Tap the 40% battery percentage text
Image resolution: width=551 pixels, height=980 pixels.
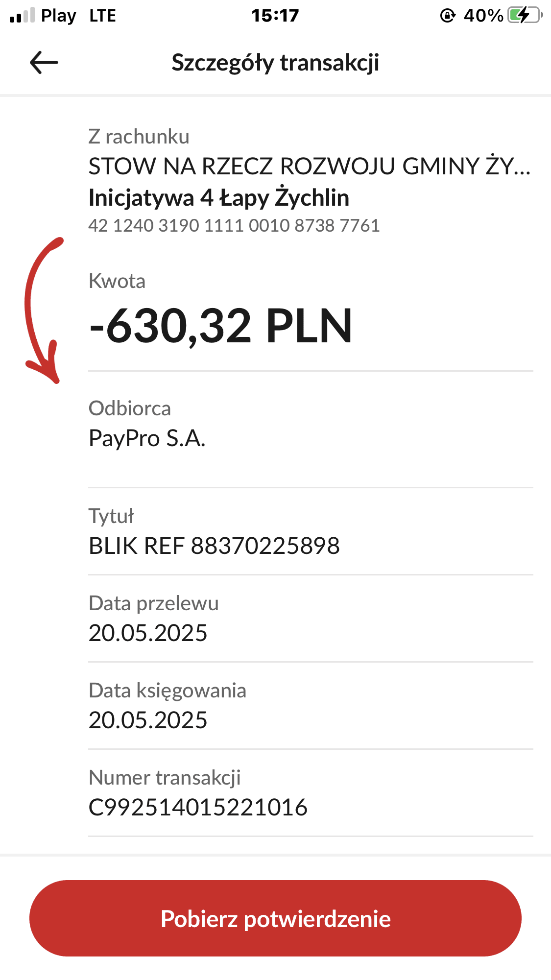click(x=483, y=16)
